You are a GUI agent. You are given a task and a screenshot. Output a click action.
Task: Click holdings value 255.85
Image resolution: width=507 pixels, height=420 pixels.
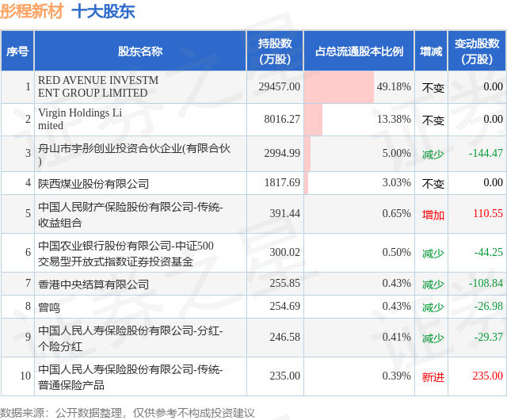pos(285,283)
